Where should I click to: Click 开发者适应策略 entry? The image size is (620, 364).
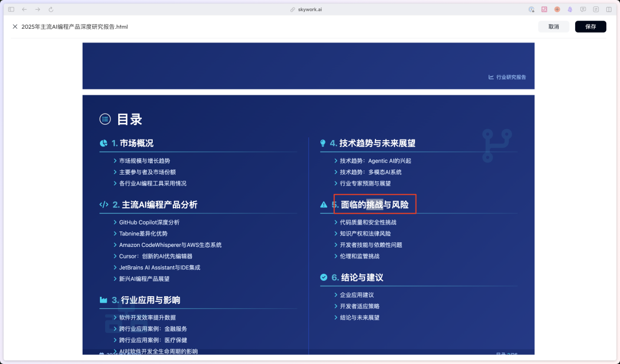coord(360,306)
